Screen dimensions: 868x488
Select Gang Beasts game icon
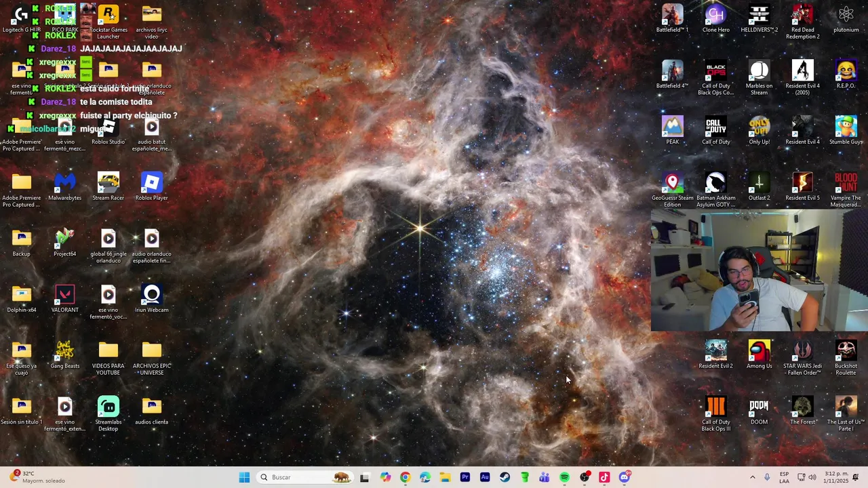(x=65, y=356)
